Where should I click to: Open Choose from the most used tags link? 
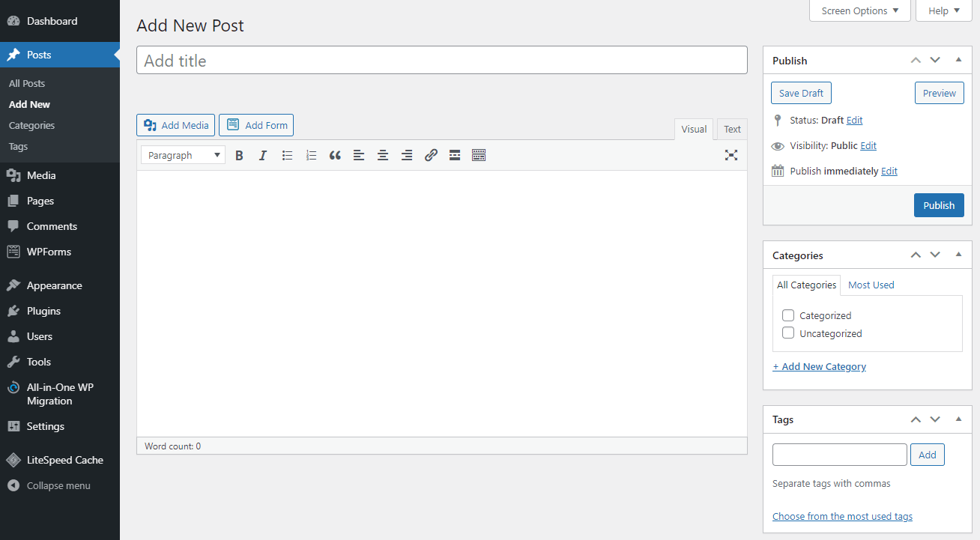[x=841, y=516]
